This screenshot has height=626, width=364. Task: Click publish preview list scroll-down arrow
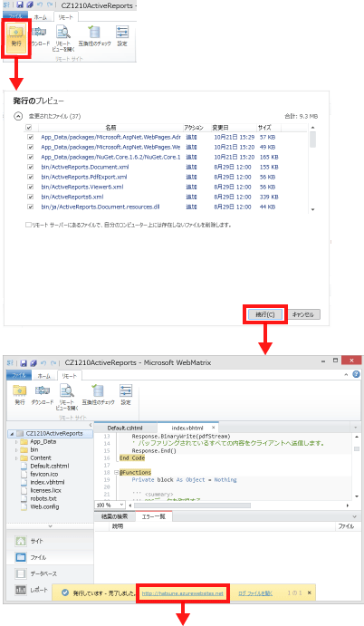tap(312, 209)
